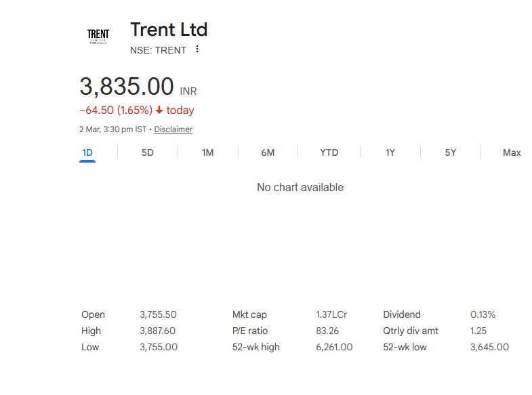Click the Trent Ltd company title
The image size is (532, 395).
[169, 30]
